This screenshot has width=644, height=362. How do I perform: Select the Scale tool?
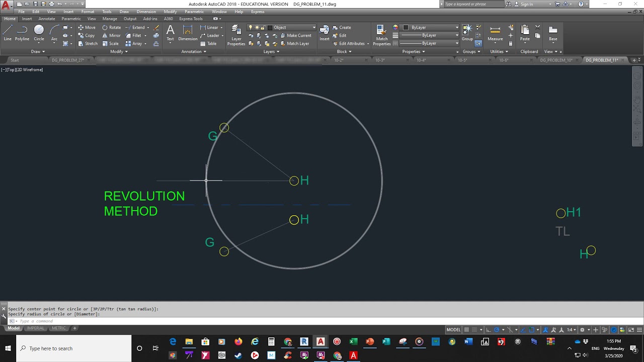110,44
